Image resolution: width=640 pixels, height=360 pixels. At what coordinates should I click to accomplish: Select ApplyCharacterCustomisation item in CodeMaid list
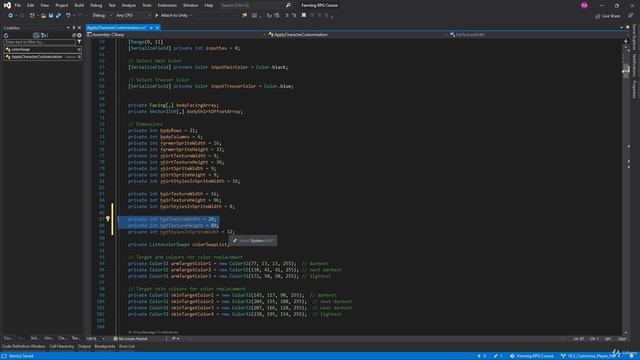(42, 57)
